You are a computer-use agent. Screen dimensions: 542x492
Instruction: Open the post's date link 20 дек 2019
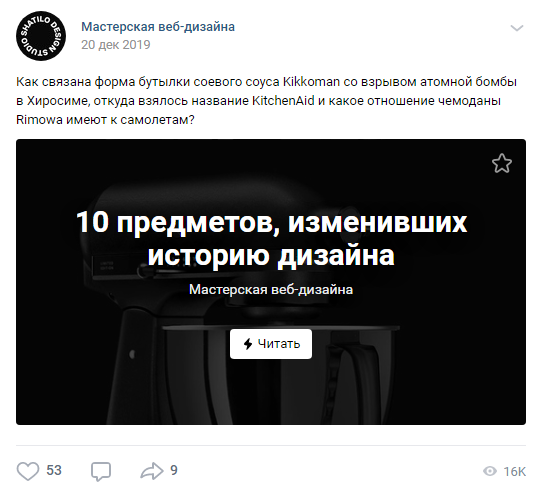click(x=116, y=45)
